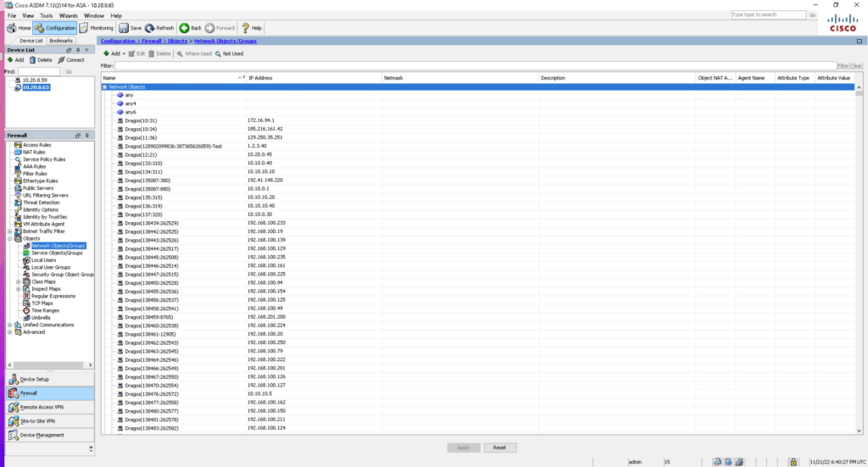
Task: Refresh the ASDM configuration
Action: tap(159, 28)
